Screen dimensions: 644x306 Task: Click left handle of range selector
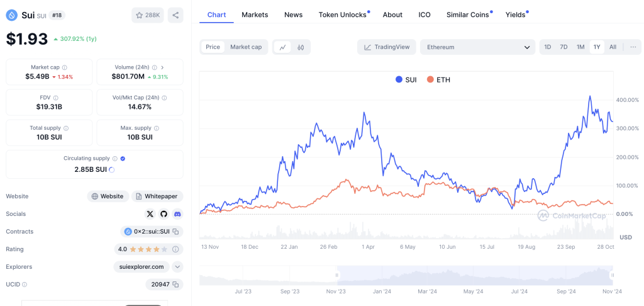[337, 275]
